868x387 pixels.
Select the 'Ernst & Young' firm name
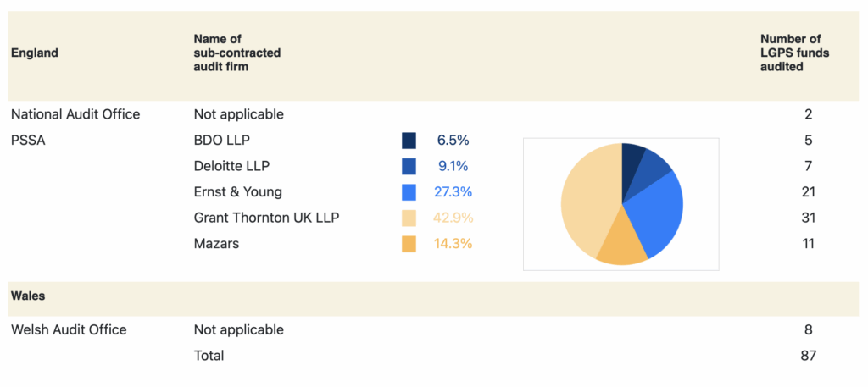click(x=238, y=192)
